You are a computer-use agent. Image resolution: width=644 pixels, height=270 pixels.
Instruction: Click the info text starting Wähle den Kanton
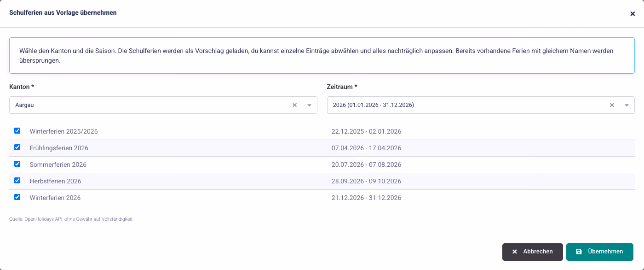click(x=316, y=56)
